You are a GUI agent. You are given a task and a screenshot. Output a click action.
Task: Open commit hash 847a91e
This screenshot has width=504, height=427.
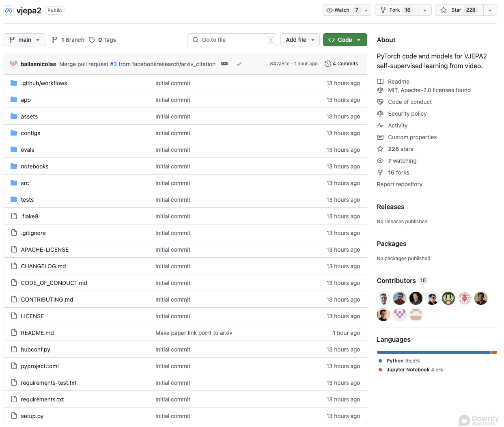pyautogui.click(x=280, y=64)
